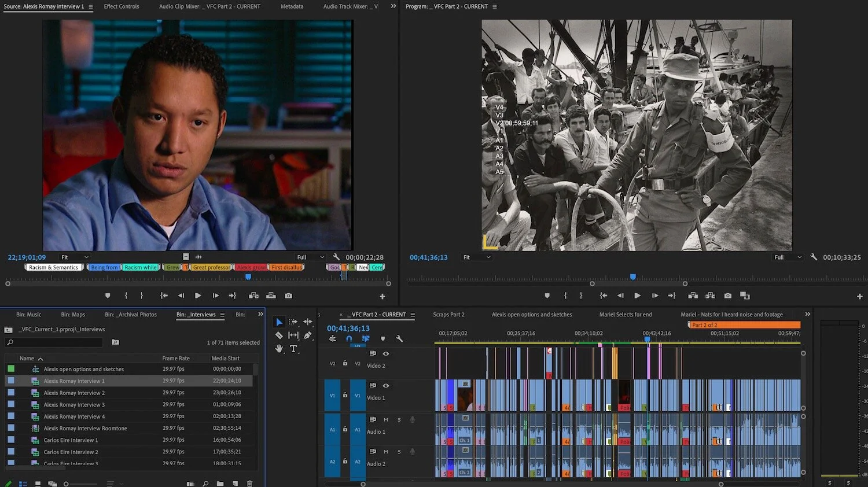
Task: Click the Racism & Semantics marker
Action: [54, 267]
